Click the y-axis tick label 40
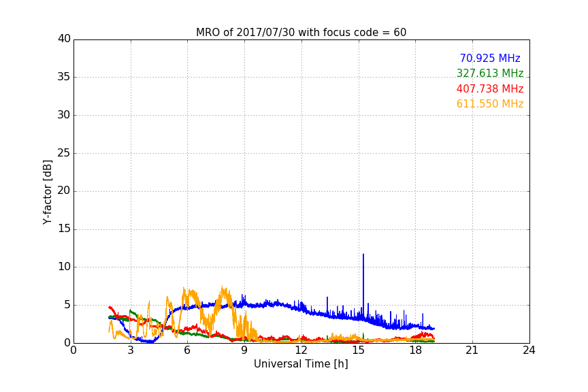588x392 pixels. 64,39
